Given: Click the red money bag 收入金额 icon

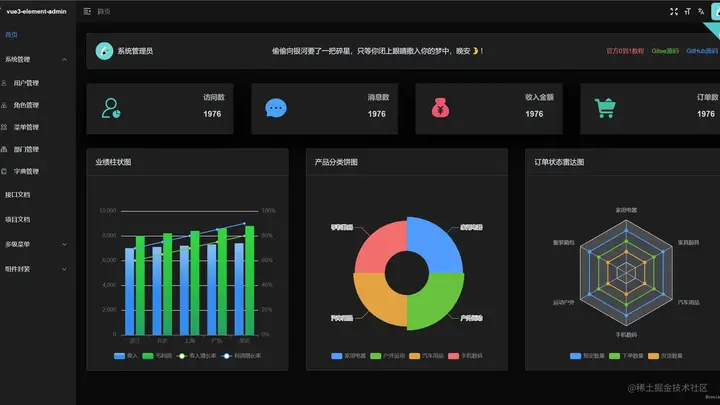Looking at the screenshot, I should [x=440, y=108].
